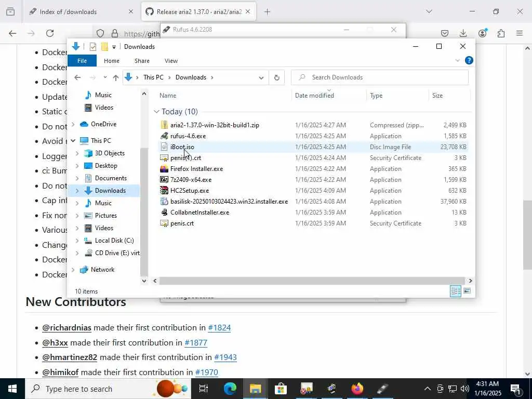Select the basilisk installer exe icon

pos(164,201)
